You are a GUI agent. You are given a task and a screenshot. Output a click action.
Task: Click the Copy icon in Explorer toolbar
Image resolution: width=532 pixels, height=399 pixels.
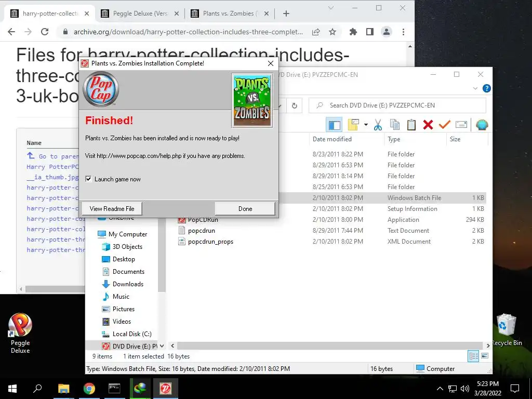[395, 125]
